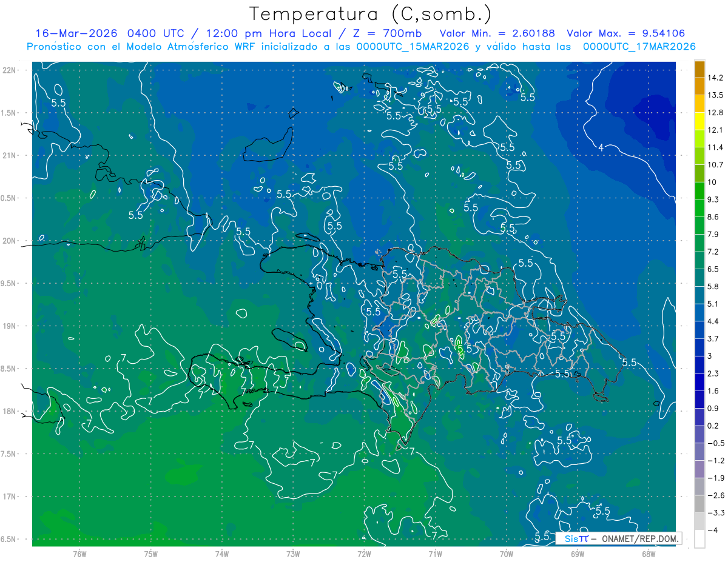The height and width of the screenshot is (562, 728).
Task: Select the "Z = 700mb" level label
Action: [x=387, y=33]
